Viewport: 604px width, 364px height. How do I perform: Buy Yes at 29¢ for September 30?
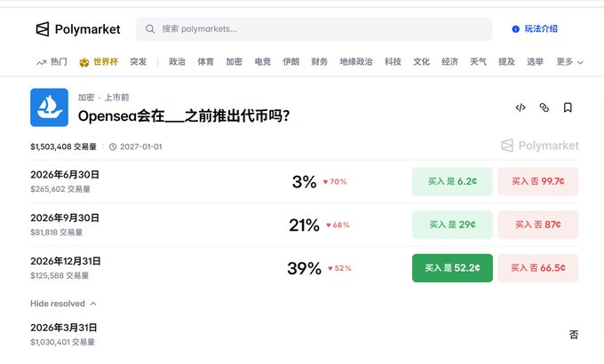[x=452, y=225]
